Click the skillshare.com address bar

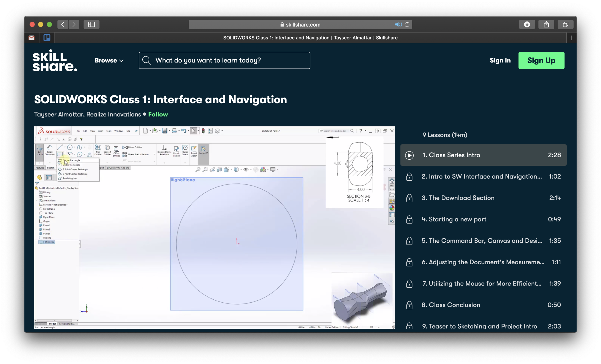pyautogui.click(x=300, y=24)
